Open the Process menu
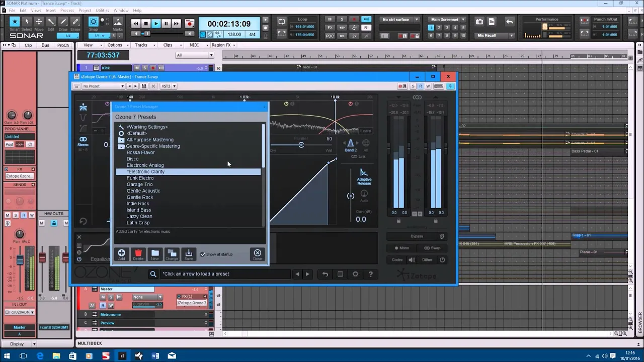This screenshot has height=362, width=644. click(x=67, y=10)
